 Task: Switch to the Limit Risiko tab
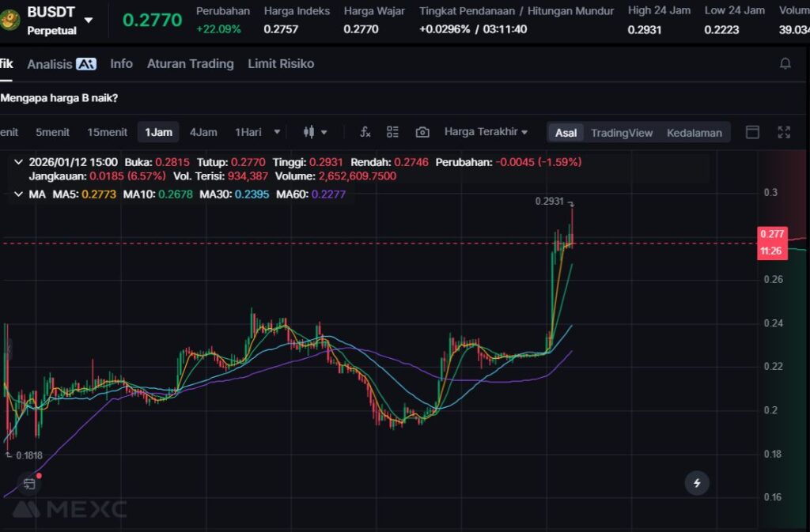(281, 64)
